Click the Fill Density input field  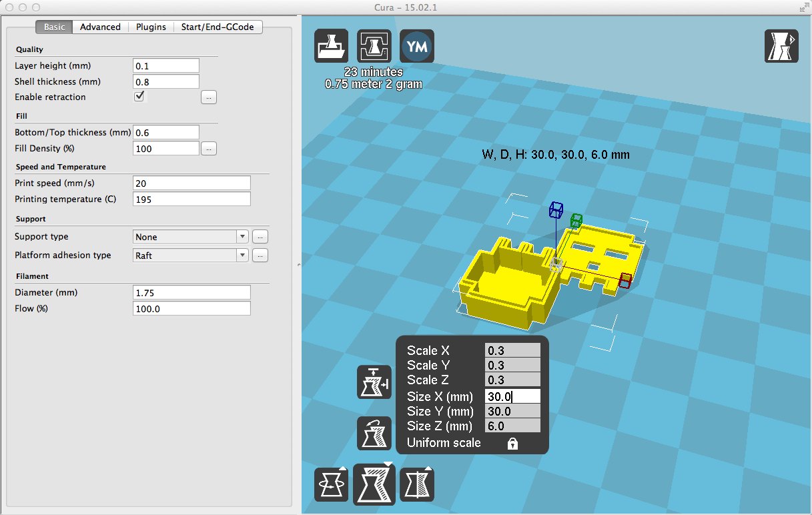click(166, 149)
